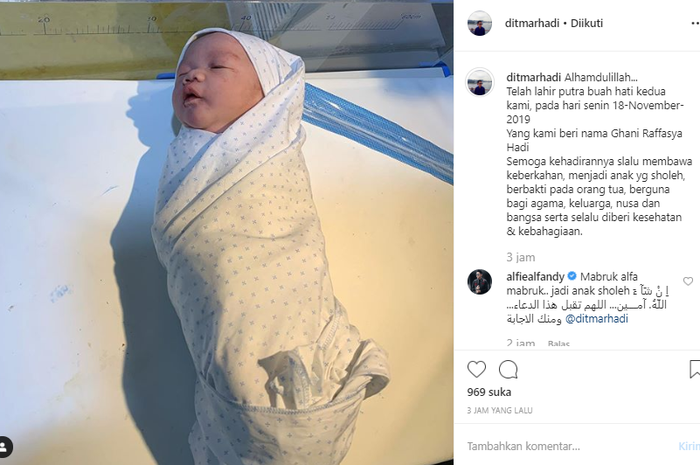
Task: Open the three-dot more options menu
Action: (695, 23)
